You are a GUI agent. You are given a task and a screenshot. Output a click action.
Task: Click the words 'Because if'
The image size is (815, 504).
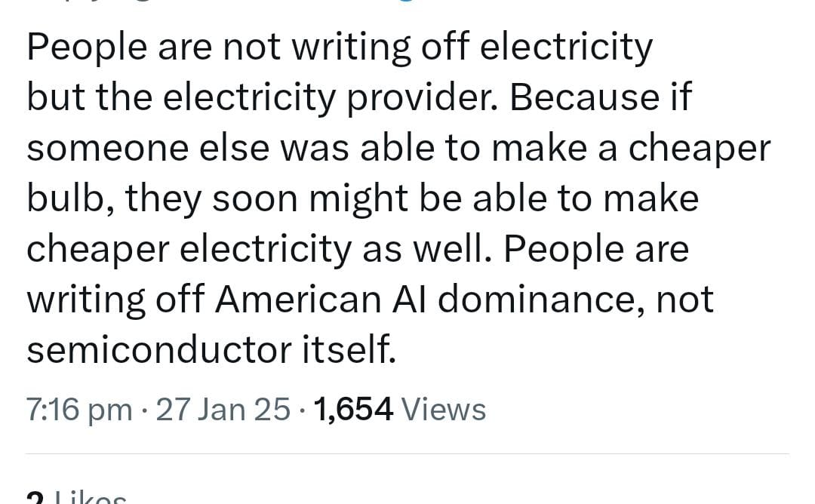coord(601,97)
